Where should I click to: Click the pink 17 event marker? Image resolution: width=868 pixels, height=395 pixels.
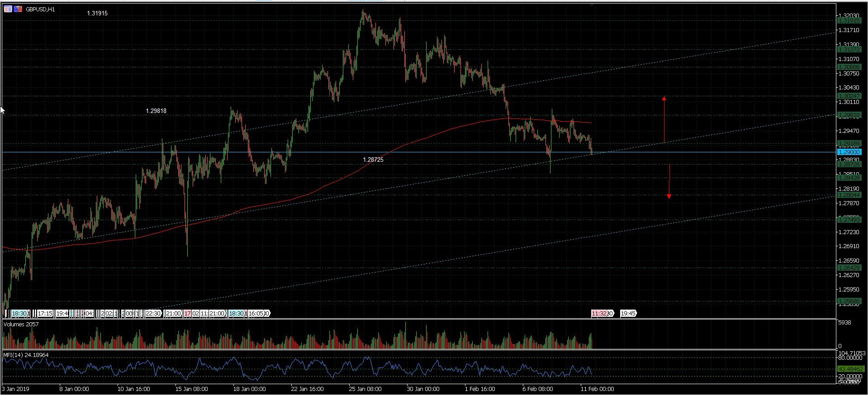pos(187,314)
